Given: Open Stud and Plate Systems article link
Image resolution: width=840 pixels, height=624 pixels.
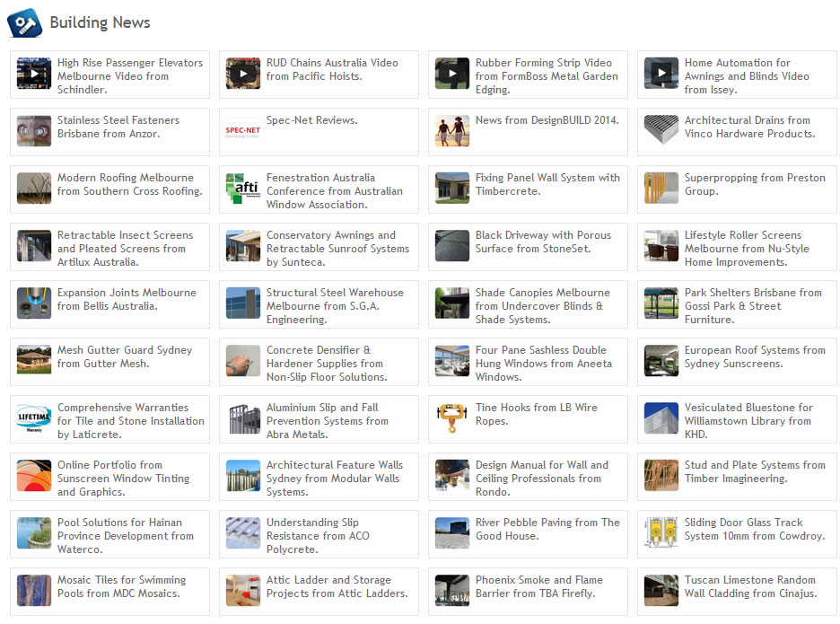Looking at the screenshot, I should pyautogui.click(x=755, y=471).
